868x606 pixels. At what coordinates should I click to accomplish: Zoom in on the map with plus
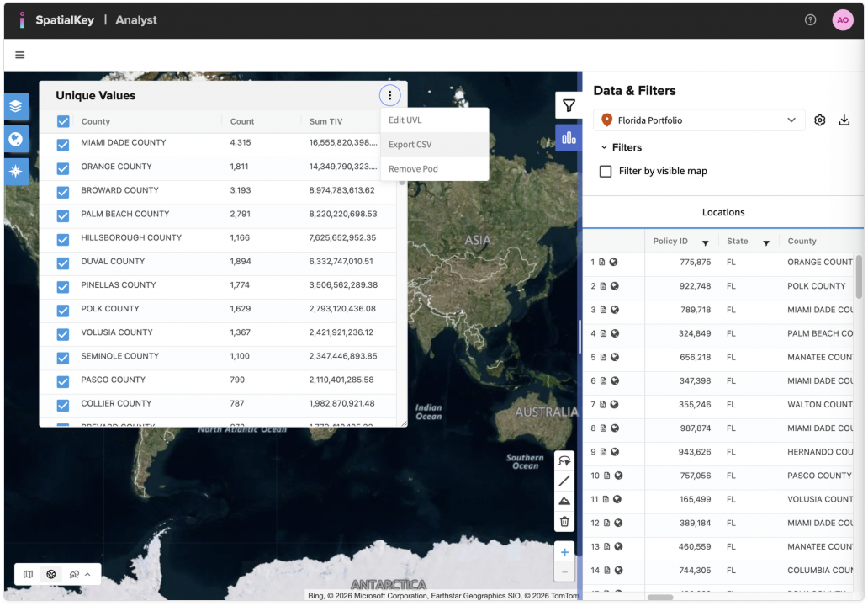pos(564,553)
